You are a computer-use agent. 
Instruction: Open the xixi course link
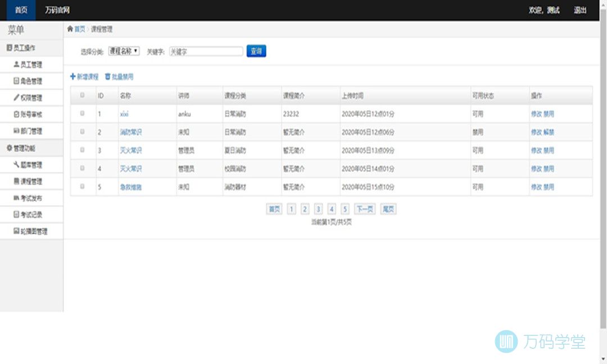pos(124,113)
